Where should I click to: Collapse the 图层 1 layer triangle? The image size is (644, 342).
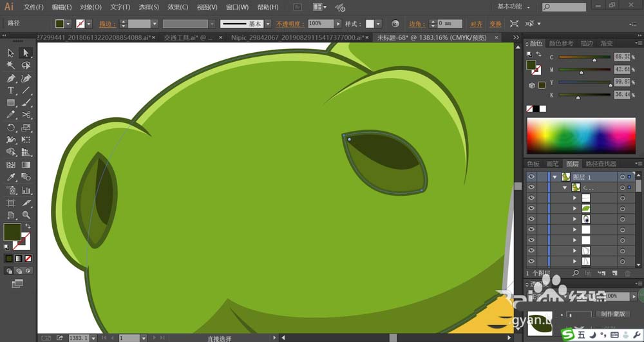(x=555, y=177)
